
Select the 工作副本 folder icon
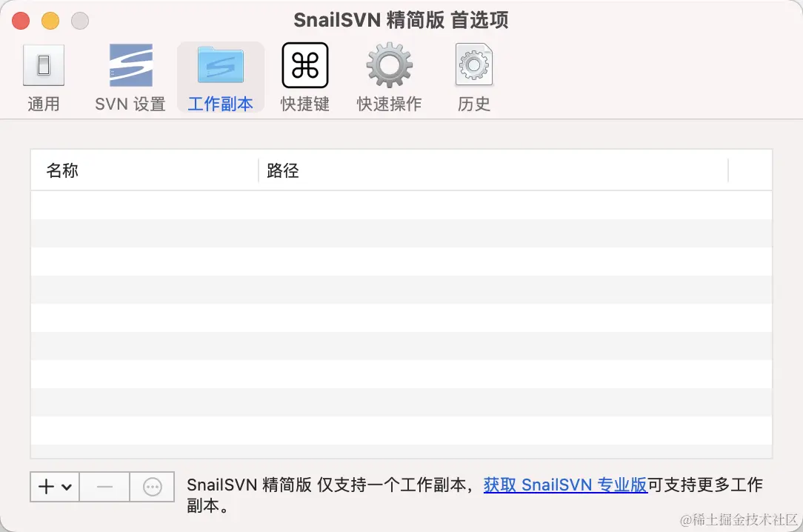[x=221, y=65]
